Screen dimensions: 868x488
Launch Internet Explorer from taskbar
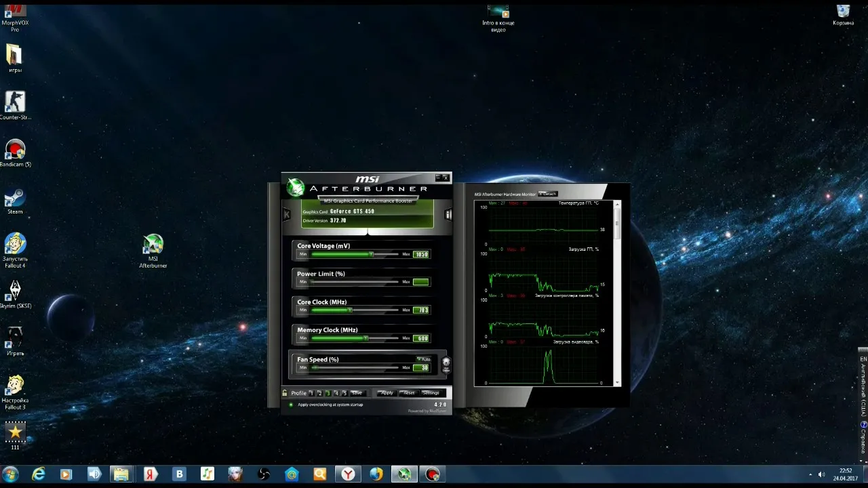coord(39,474)
